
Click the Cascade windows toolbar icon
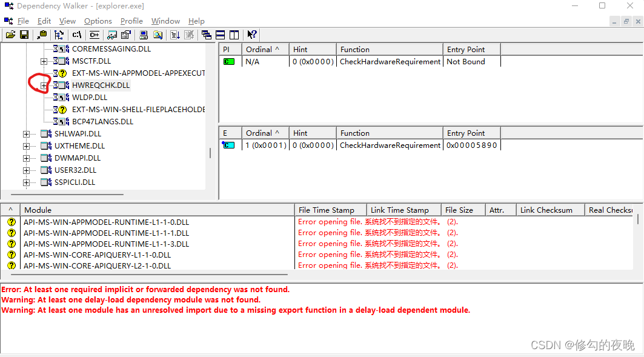tap(207, 35)
